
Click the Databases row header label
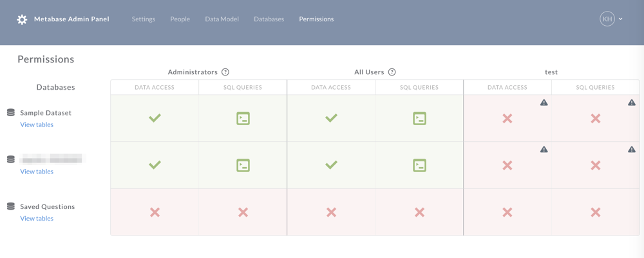point(55,87)
